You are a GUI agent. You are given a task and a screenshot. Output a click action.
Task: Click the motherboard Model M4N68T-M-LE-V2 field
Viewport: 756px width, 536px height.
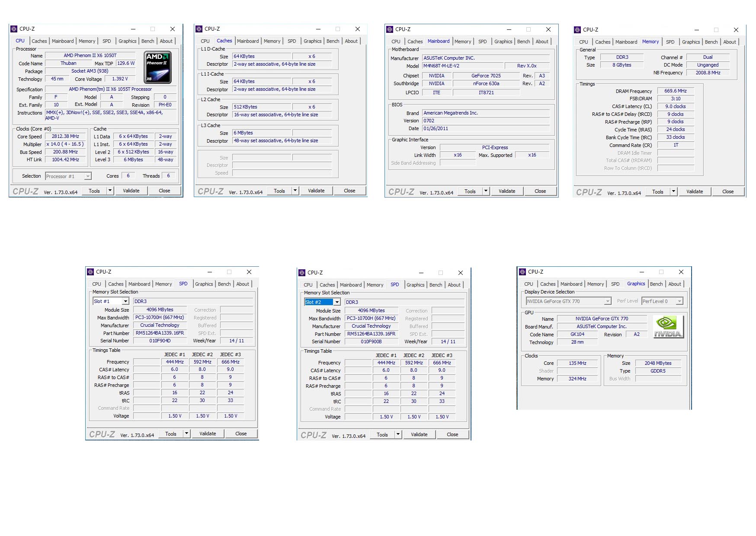(x=463, y=66)
